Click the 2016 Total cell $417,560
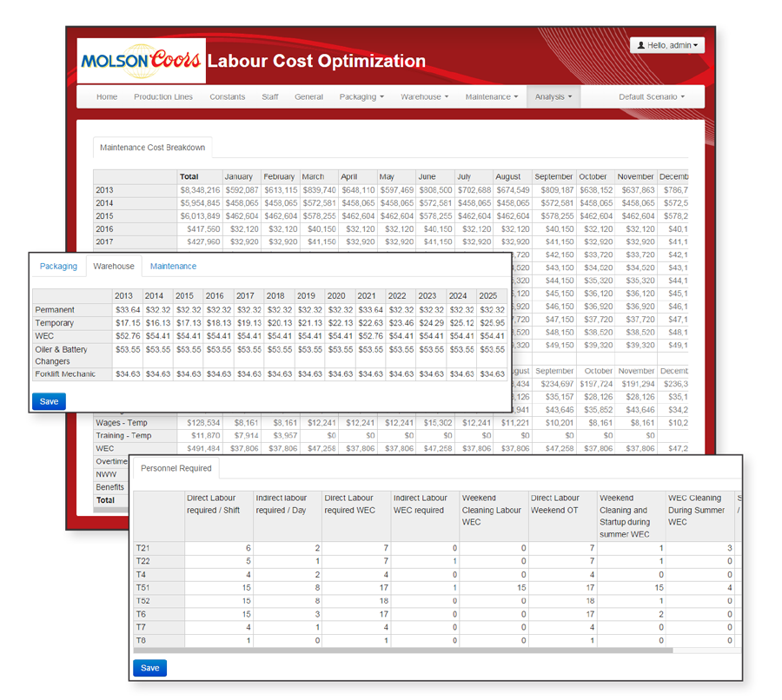The width and height of the screenshot is (782, 700). 200,229
